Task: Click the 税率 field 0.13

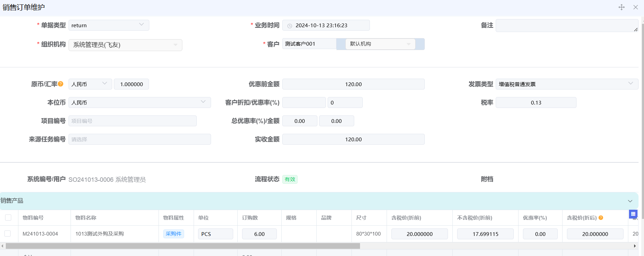Action: click(x=536, y=102)
